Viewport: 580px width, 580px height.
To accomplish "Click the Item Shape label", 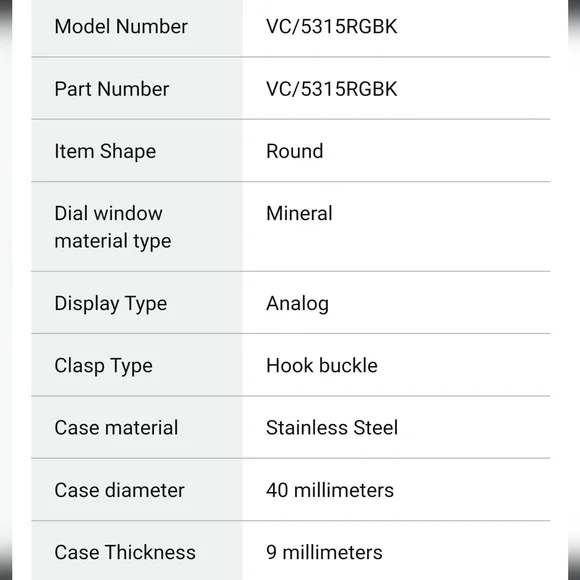I will tap(105, 152).
